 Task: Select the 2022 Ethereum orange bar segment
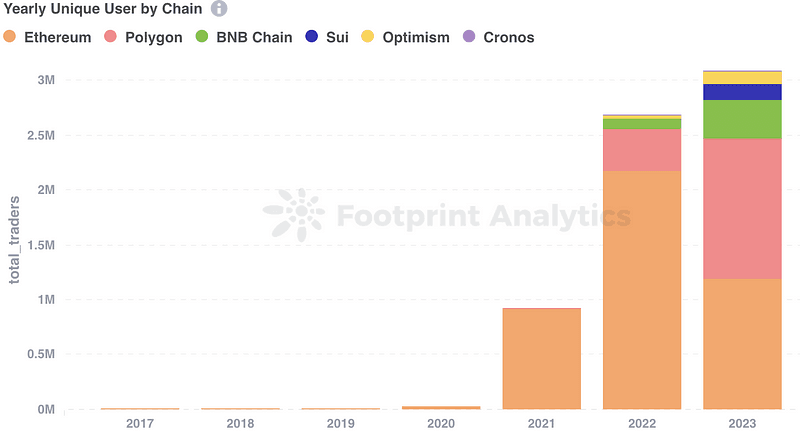coord(642,290)
